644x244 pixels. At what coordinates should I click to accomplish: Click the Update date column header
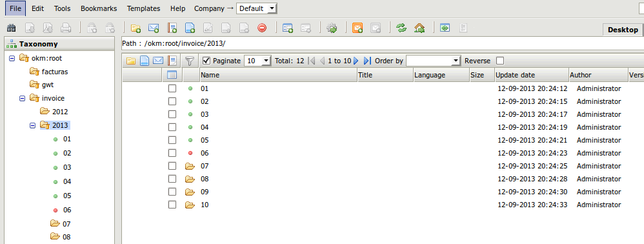click(x=532, y=75)
